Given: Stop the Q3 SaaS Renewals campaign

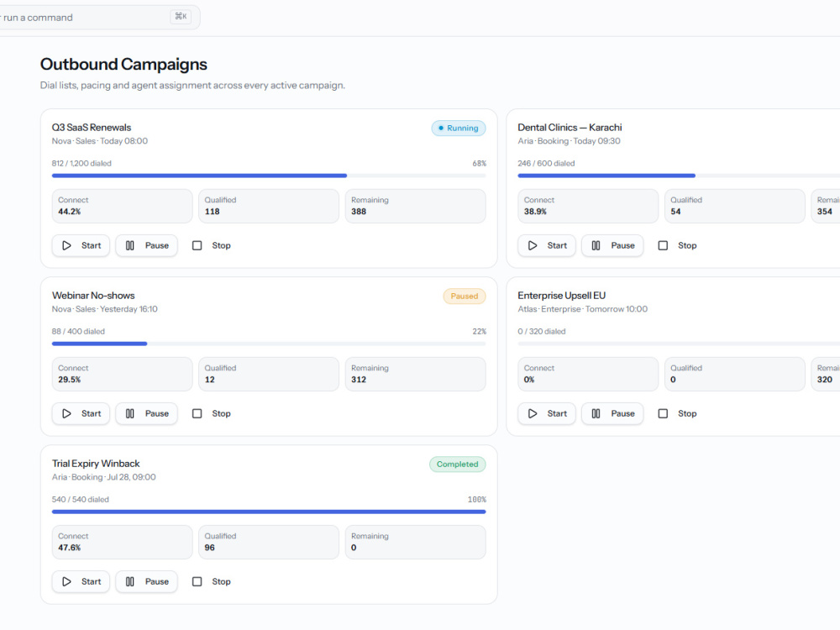Looking at the screenshot, I should point(212,245).
